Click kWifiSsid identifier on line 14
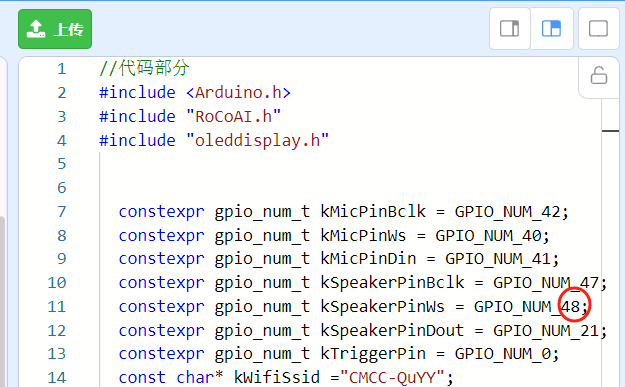Image resolution: width=625 pixels, height=387 pixels. coord(277,377)
